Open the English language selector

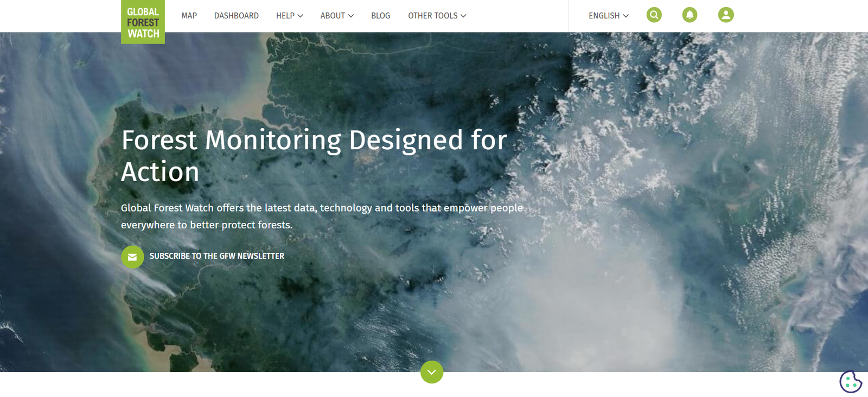coord(609,16)
